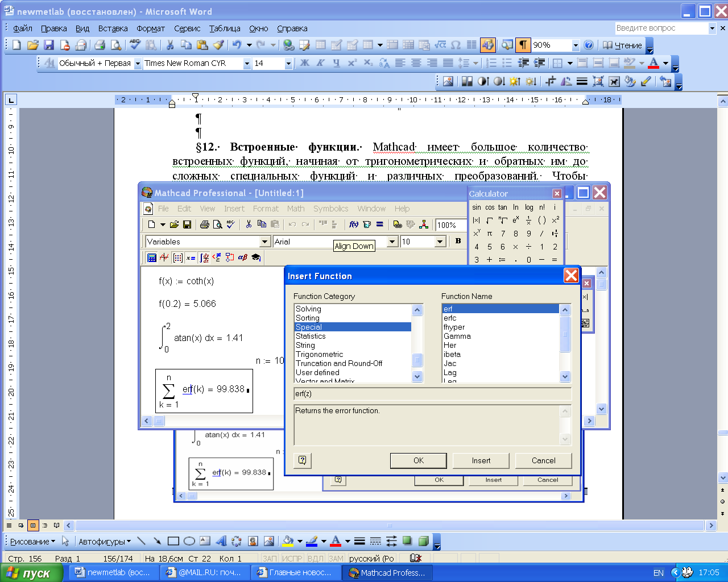Open the font color dropdown arrow on Formatting toolbar
The width and height of the screenshot is (728, 582).
665,63
